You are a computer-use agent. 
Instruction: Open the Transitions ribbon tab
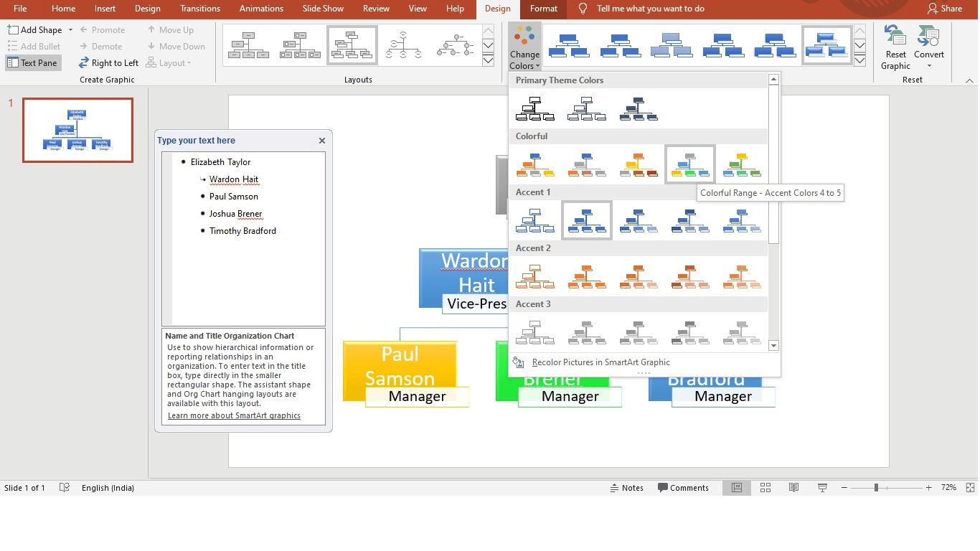pyautogui.click(x=200, y=9)
